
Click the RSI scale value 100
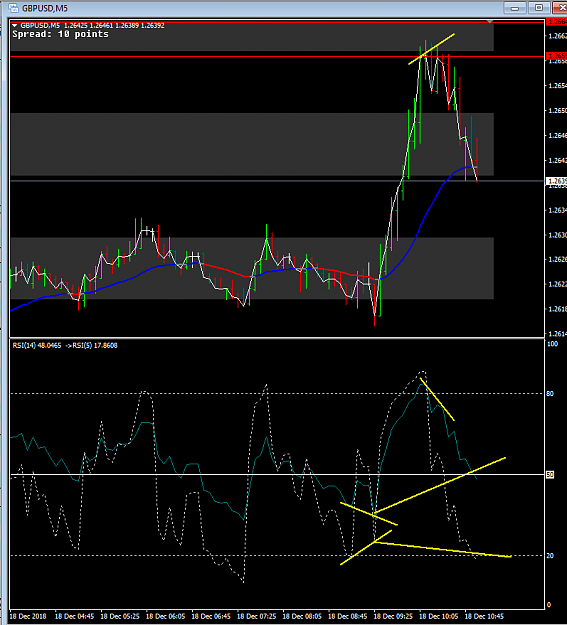(552, 344)
